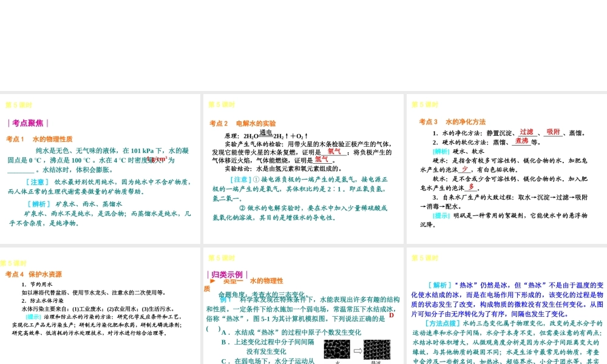Click the [解析] label before 矿泉水、雨水、蒸馏水

(39, 204)
